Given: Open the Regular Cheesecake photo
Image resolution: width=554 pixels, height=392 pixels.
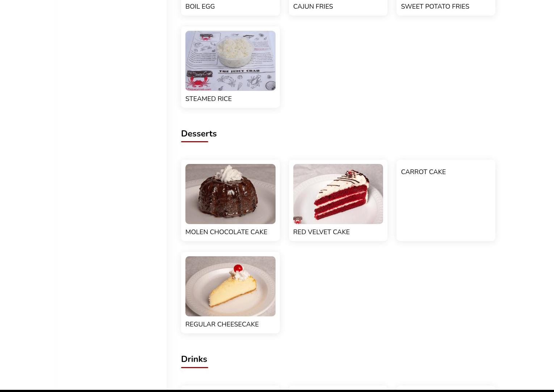Looking at the screenshot, I should tap(230, 286).
